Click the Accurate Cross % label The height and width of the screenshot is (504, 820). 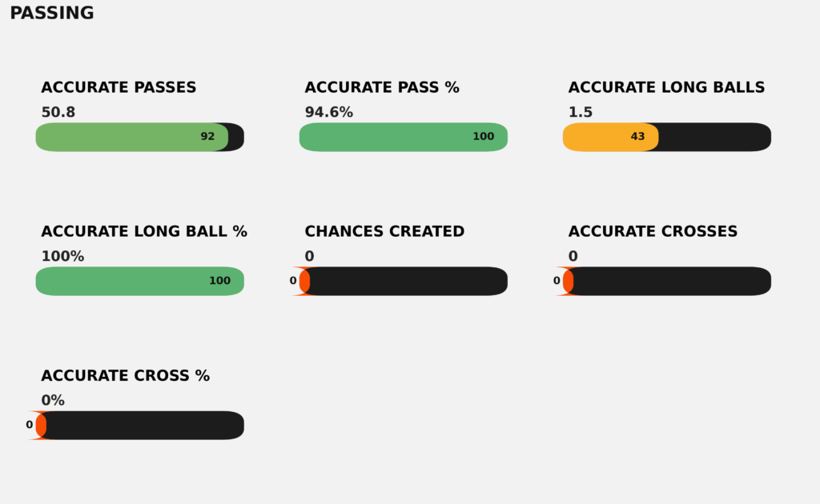126,376
